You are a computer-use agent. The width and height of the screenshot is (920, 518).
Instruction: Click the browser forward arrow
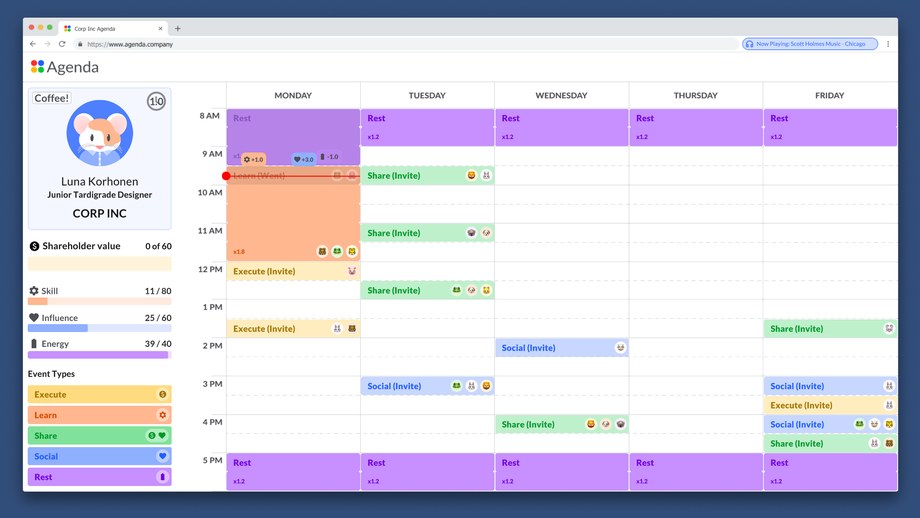[47, 44]
